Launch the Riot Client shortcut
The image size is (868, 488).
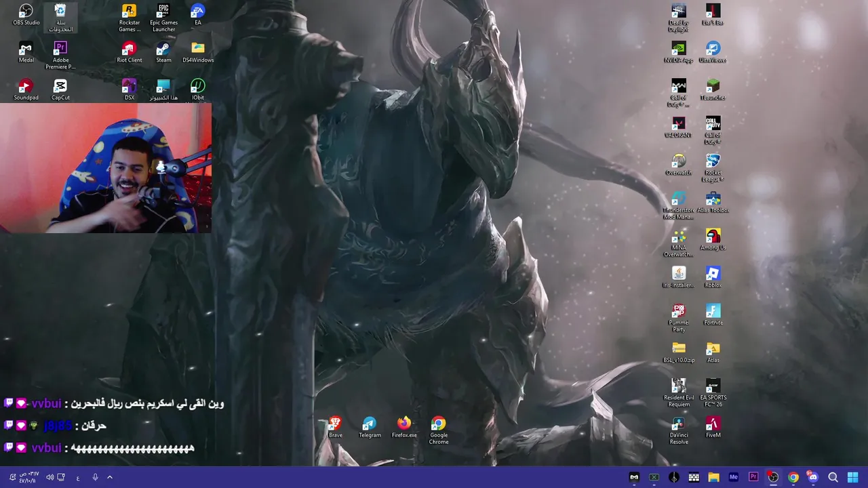[x=129, y=52]
